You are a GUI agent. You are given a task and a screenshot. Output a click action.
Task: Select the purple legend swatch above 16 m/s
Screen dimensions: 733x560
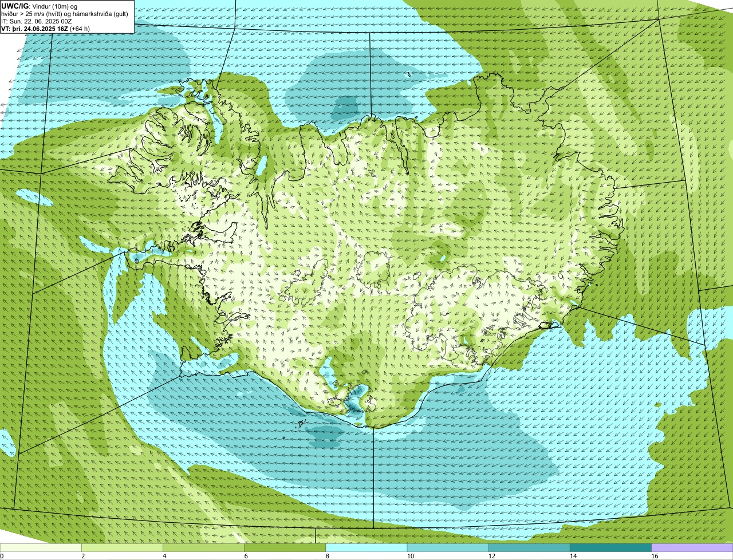tap(692, 548)
